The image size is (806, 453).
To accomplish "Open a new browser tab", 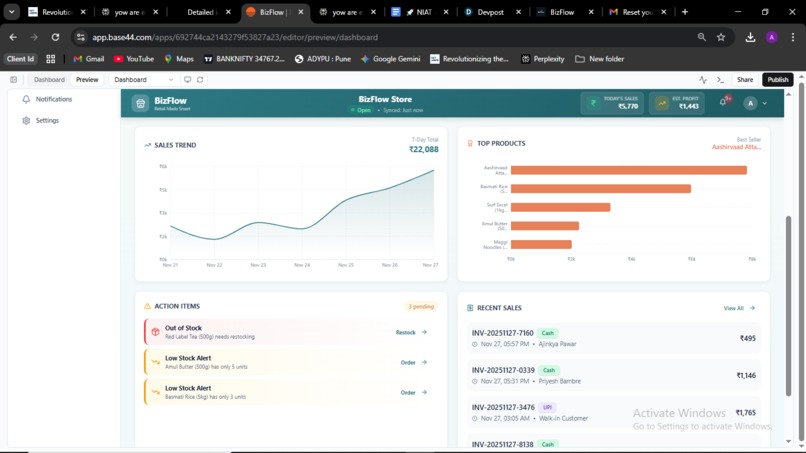I will click(685, 12).
